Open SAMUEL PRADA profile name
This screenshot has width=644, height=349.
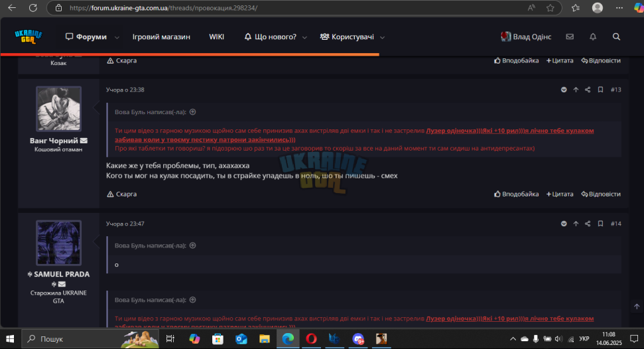pos(62,274)
